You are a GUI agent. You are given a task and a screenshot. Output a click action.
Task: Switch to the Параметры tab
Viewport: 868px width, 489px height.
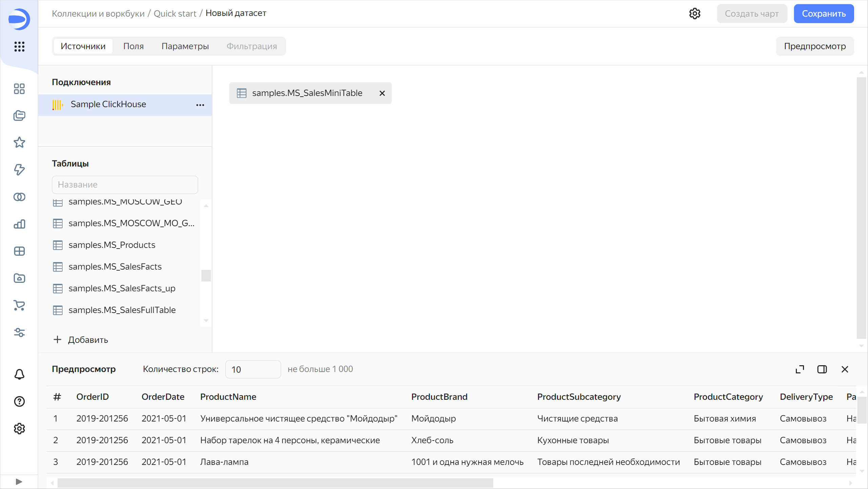[x=185, y=46]
